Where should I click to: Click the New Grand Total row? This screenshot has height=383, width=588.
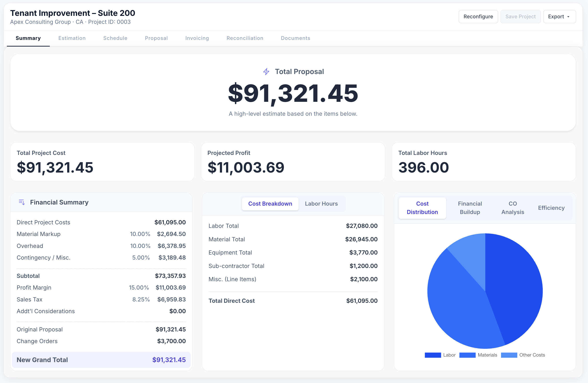(x=101, y=360)
